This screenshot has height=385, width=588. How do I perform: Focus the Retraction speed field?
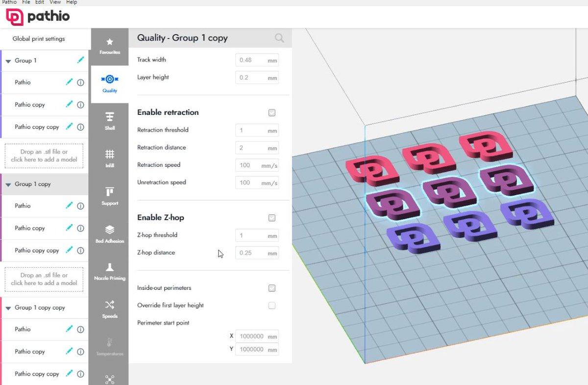(x=257, y=165)
